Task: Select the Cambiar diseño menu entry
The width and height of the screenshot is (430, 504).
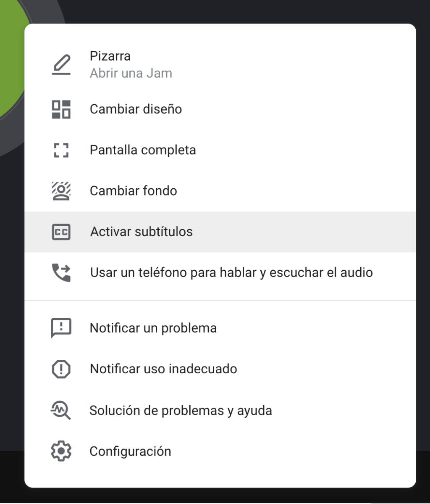Action: pos(136,109)
